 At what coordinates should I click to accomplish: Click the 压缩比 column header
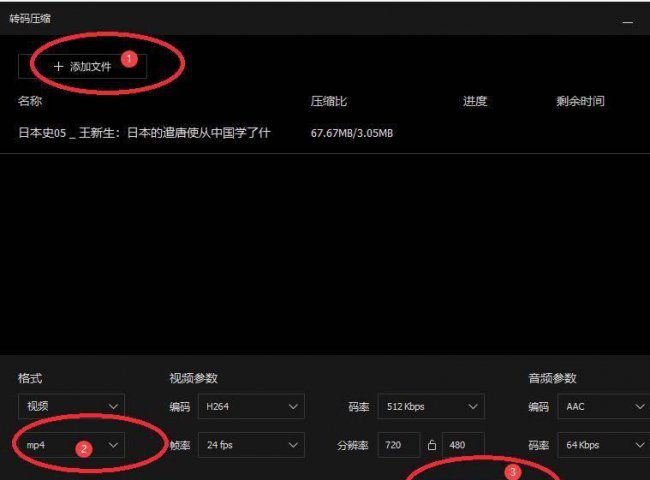[329, 101]
